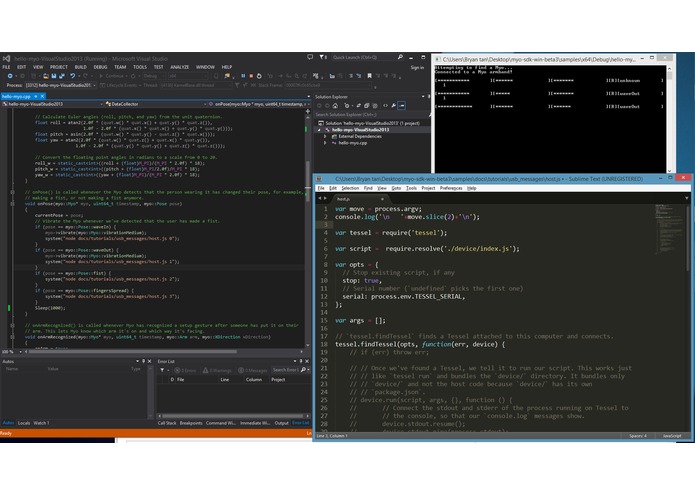Click the Restart debugging icon
This screenshot has height=494, width=695.
(x=259, y=76)
